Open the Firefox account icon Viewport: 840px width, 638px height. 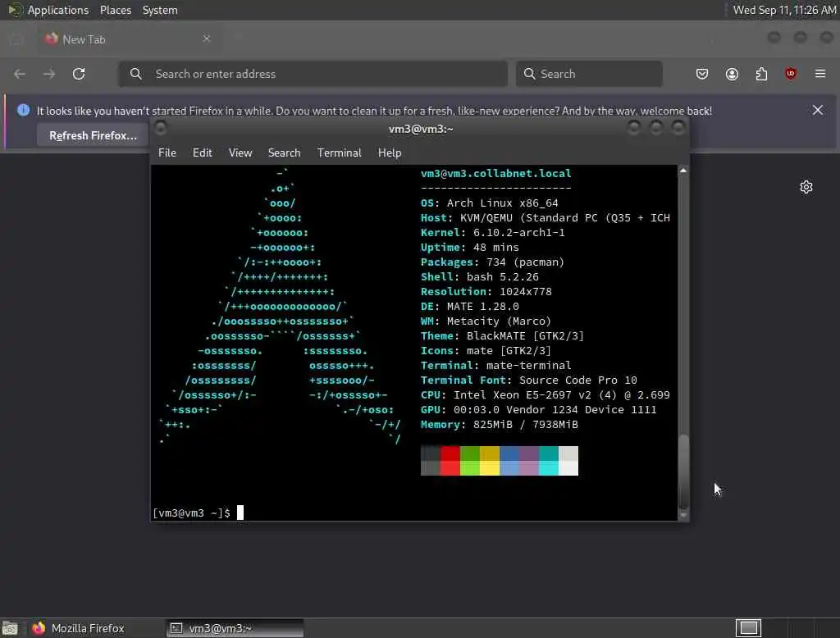click(x=732, y=74)
